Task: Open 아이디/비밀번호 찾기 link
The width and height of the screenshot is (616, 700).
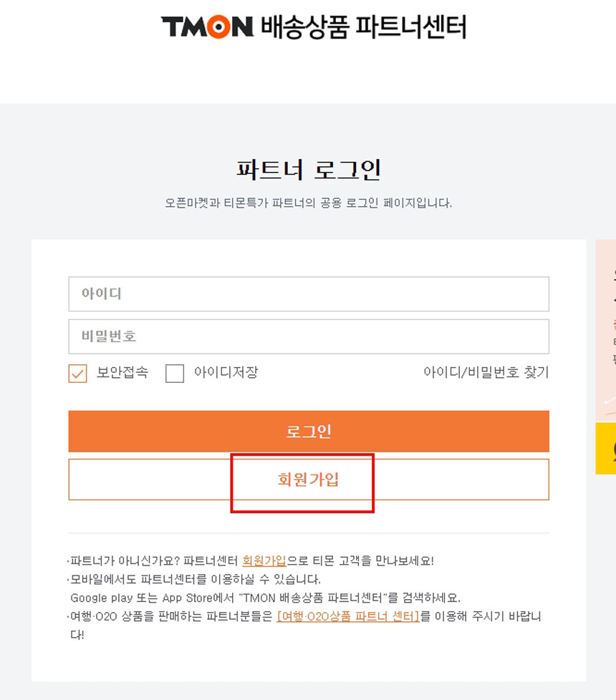Action: coord(486,372)
